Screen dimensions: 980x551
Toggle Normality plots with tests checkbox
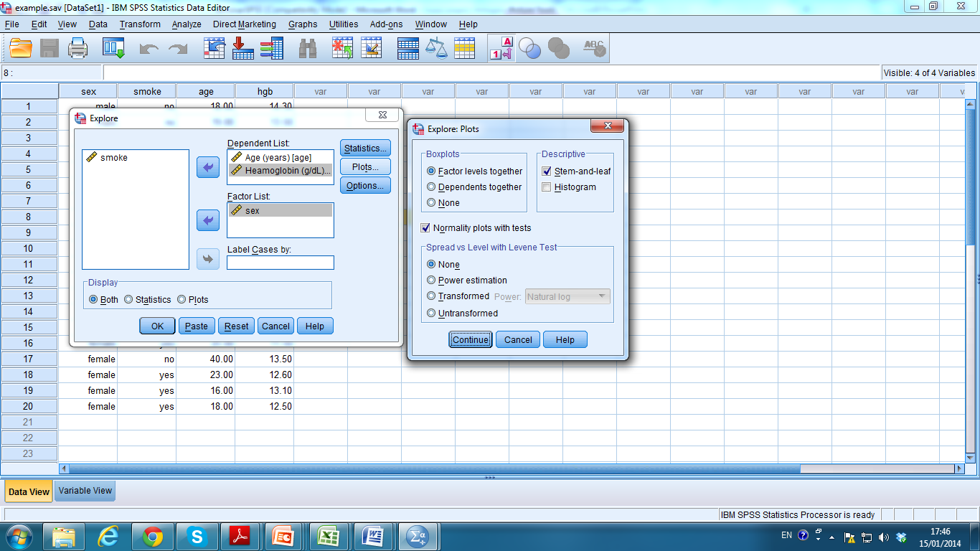[425, 228]
